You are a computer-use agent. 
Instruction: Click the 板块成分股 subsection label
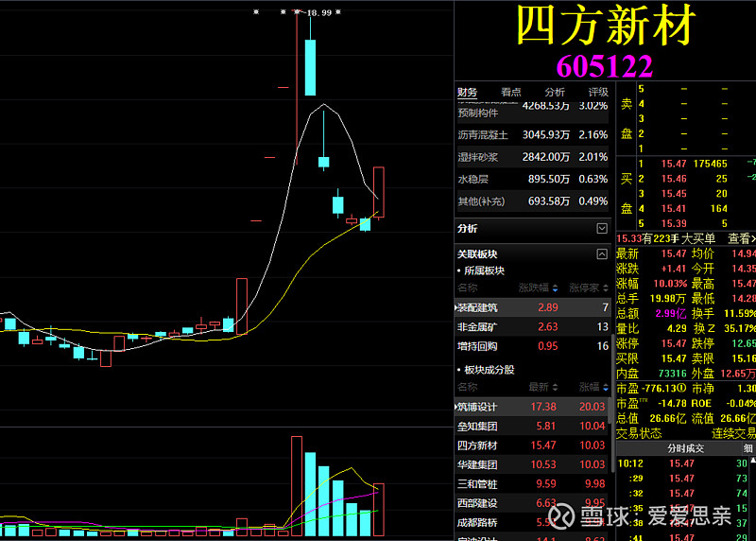point(489,370)
